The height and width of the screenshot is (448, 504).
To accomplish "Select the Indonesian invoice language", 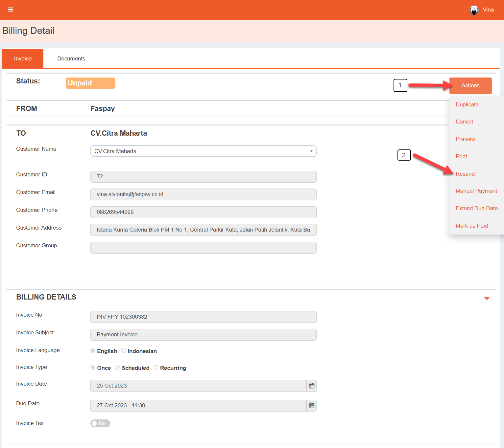I will [124, 351].
